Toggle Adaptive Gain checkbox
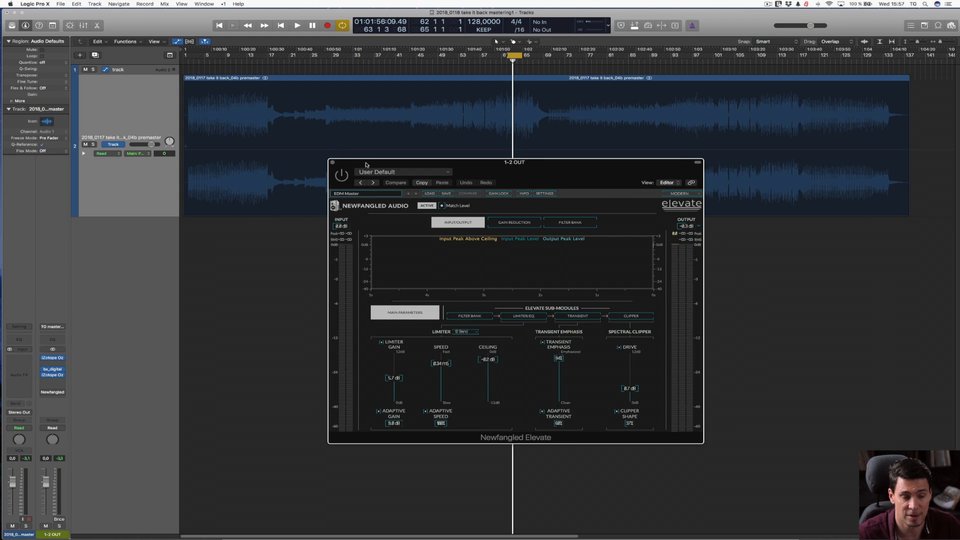 coord(378,411)
